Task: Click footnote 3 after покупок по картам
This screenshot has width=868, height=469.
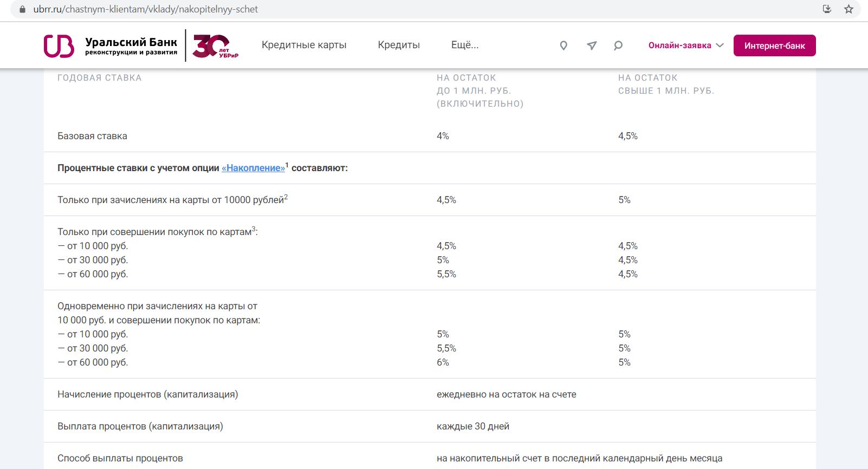Action: pos(254,229)
